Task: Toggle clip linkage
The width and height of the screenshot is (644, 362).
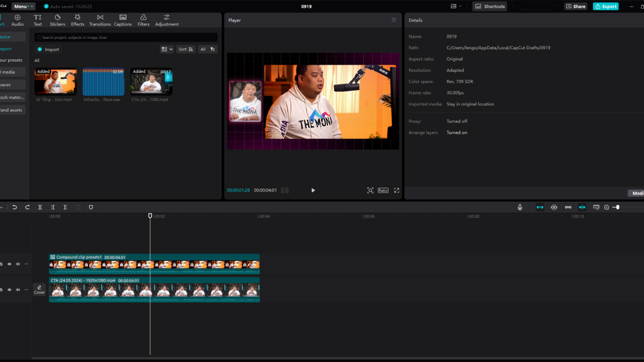Action: pyautogui.click(x=568, y=207)
